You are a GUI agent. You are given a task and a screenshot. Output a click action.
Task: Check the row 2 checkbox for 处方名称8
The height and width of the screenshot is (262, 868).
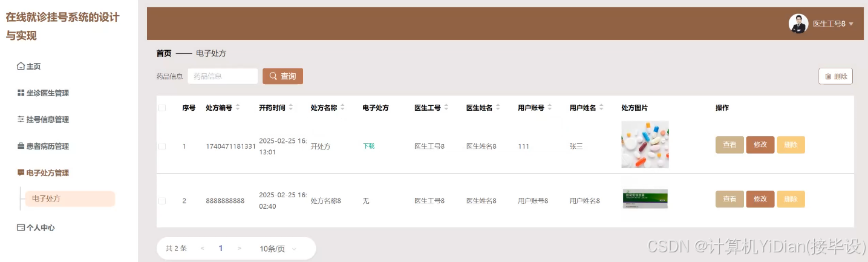click(x=162, y=201)
